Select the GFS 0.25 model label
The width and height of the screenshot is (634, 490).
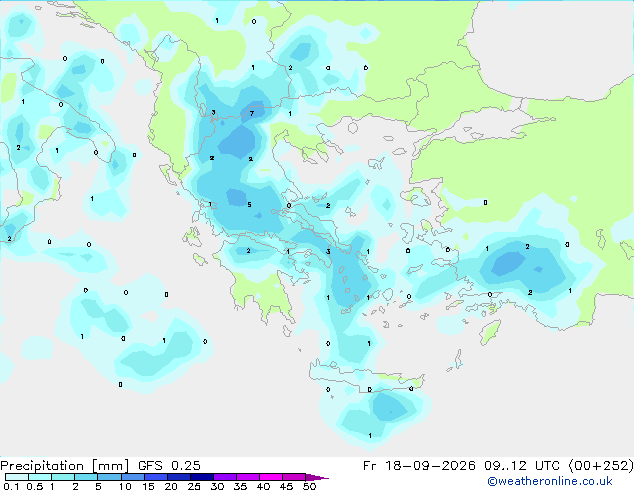click(x=169, y=466)
